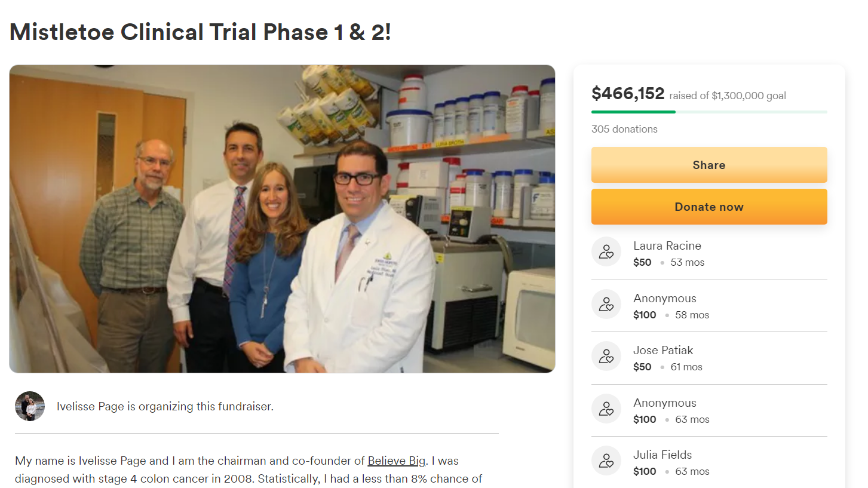Viewport: 868px width, 488px height.
Task: Select the $466,152 raised amount
Action: (628, 94)
